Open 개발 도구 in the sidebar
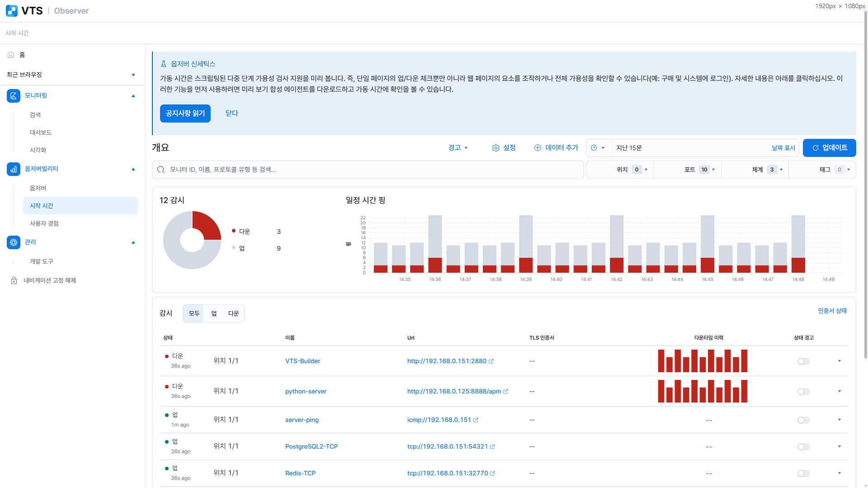The width and height of the screenshot is (868, 488). [42, 261]
